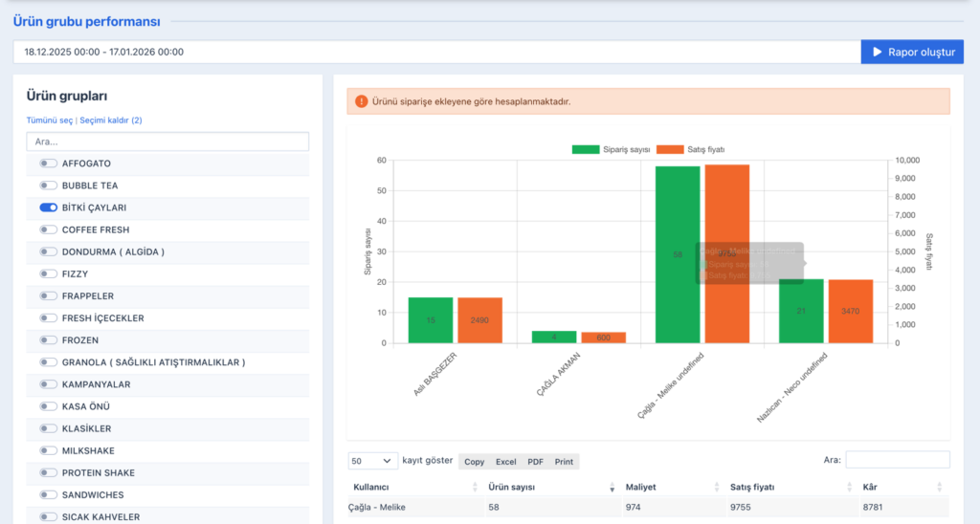This screenshot has width=980, height=524.
Task: Click the play icon in Rapor oluştur button
Action: point(878,53)
